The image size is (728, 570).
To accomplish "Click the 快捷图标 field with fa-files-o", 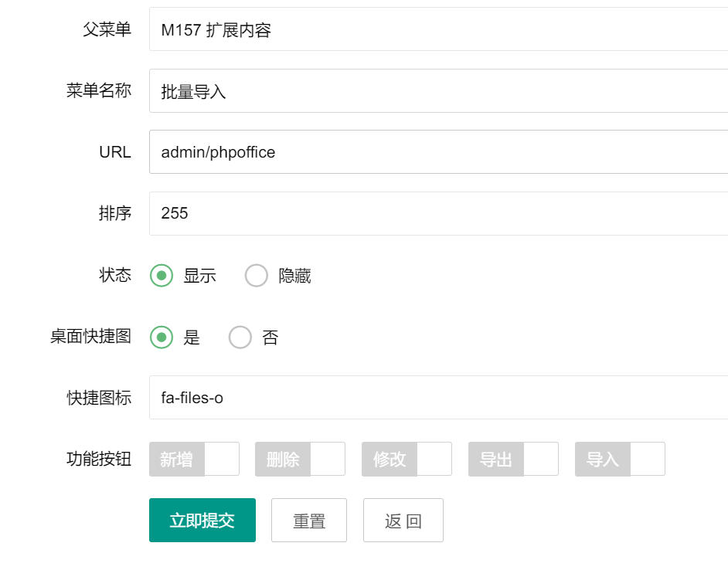I will point(437,398).
